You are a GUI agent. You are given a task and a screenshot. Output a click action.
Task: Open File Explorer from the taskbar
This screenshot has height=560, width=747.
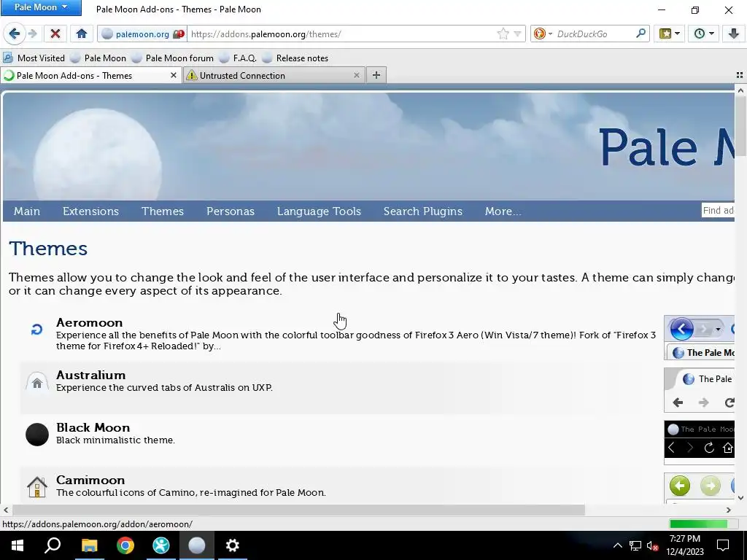(89, 545)
